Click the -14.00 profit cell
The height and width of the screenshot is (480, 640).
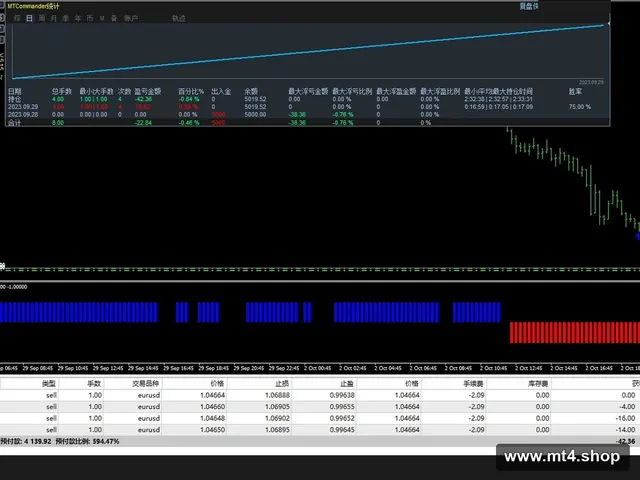point(626,429)
